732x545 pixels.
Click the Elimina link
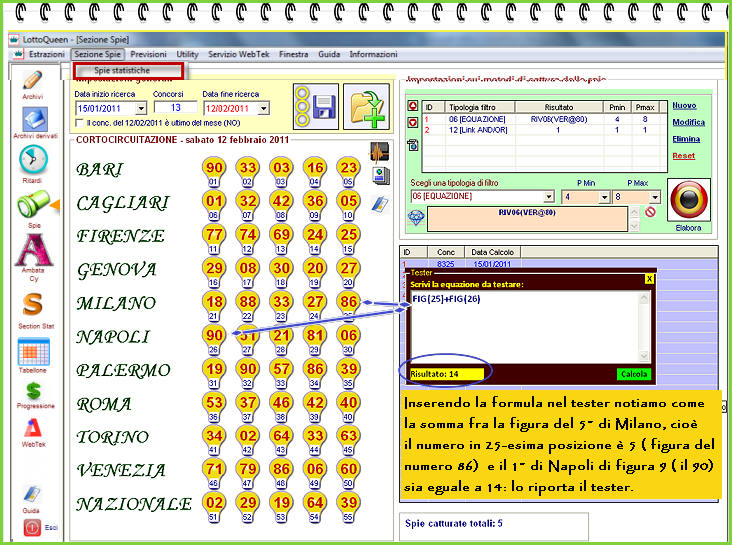click(x=686, y=139)
